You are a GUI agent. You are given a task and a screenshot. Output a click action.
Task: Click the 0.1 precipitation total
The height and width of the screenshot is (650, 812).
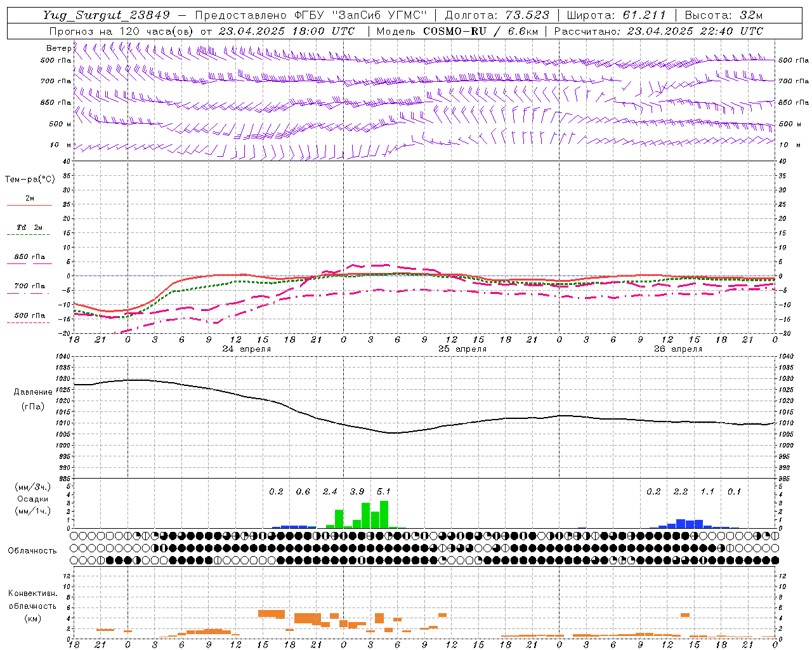[734, 491]
